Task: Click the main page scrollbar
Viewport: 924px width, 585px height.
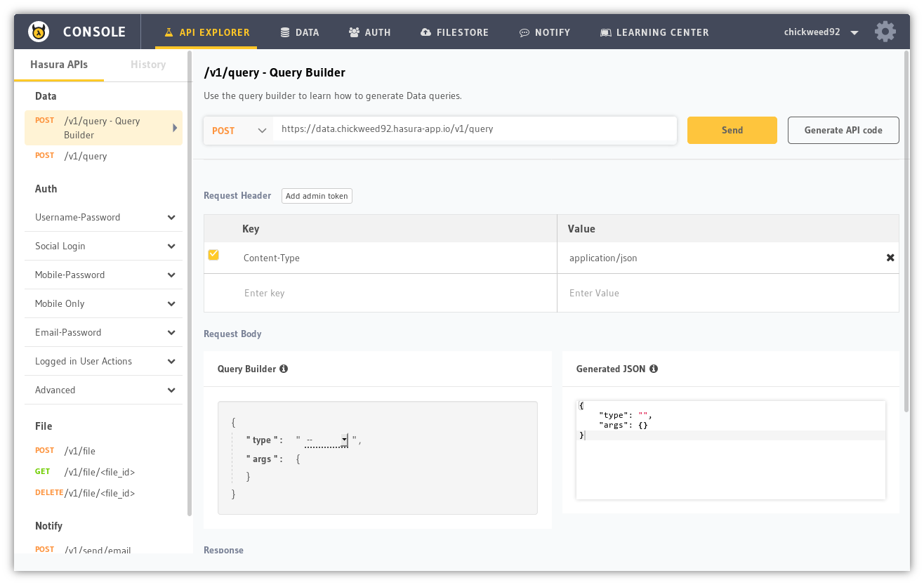Action: pos(906,230)
